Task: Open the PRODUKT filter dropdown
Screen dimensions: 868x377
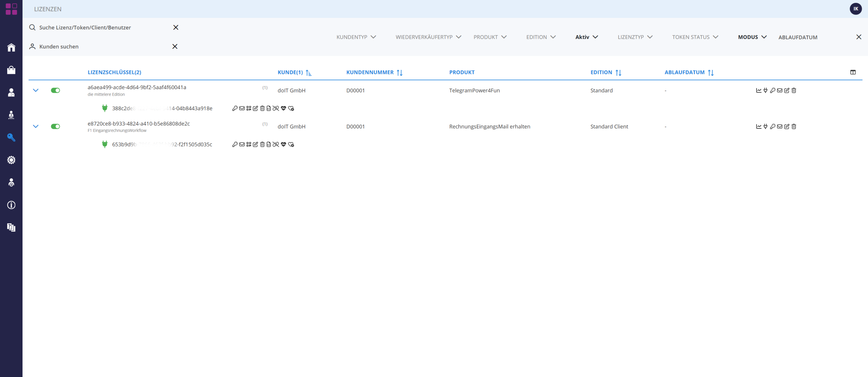Action: (x=490, y=37)
